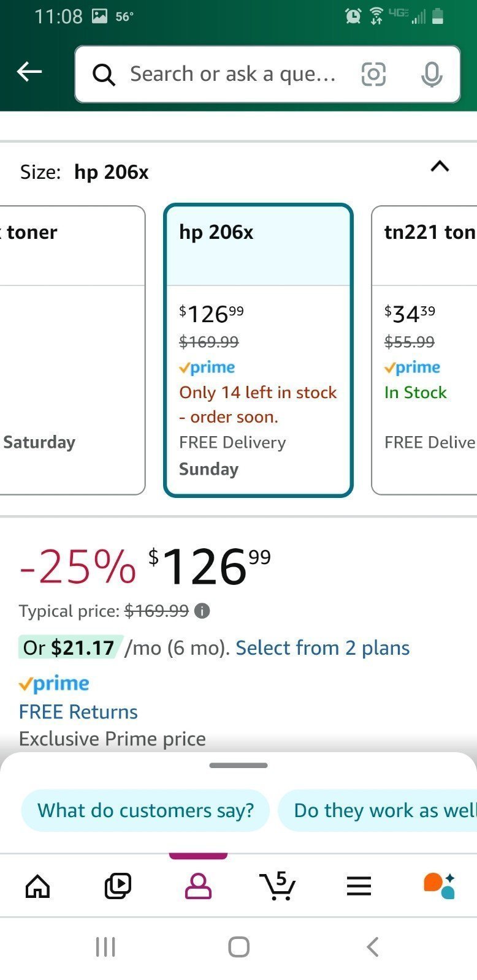This screenshot has width=477, height=980.
Task: Tap the bottom sheet drag handle
Action: (x=238, y=765)
